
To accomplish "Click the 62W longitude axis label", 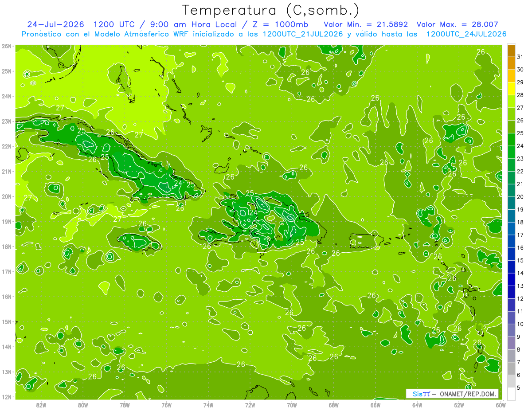I will coord(459,405).
